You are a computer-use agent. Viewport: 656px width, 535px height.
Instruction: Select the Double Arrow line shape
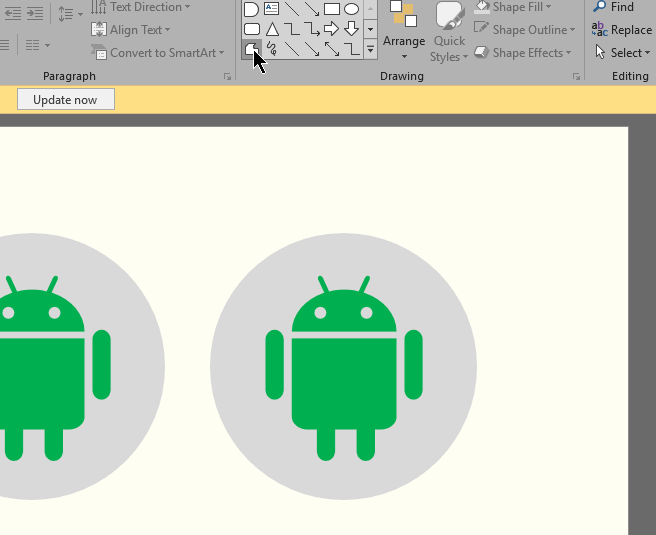point(332,49)
